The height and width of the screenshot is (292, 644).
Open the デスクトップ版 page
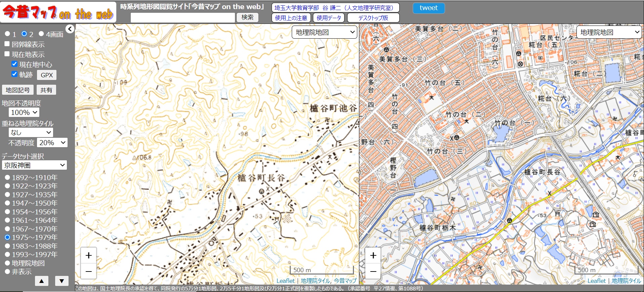(x=373, y=18)
